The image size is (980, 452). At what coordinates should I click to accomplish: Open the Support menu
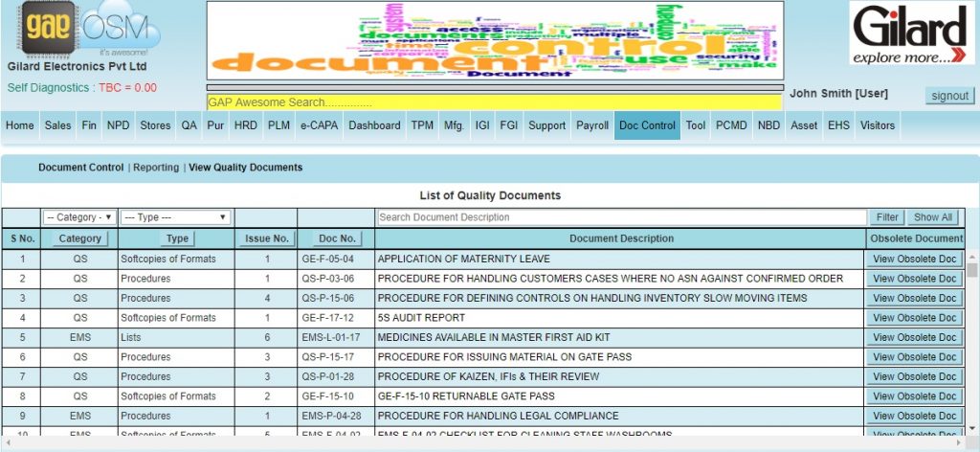[546, 125]
